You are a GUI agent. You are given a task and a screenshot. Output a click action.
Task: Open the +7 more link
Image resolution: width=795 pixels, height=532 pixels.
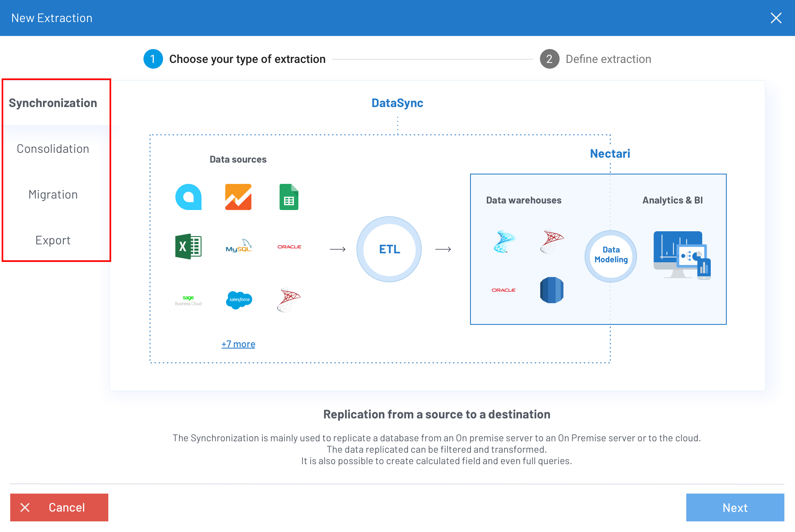[x=238, y=344]
